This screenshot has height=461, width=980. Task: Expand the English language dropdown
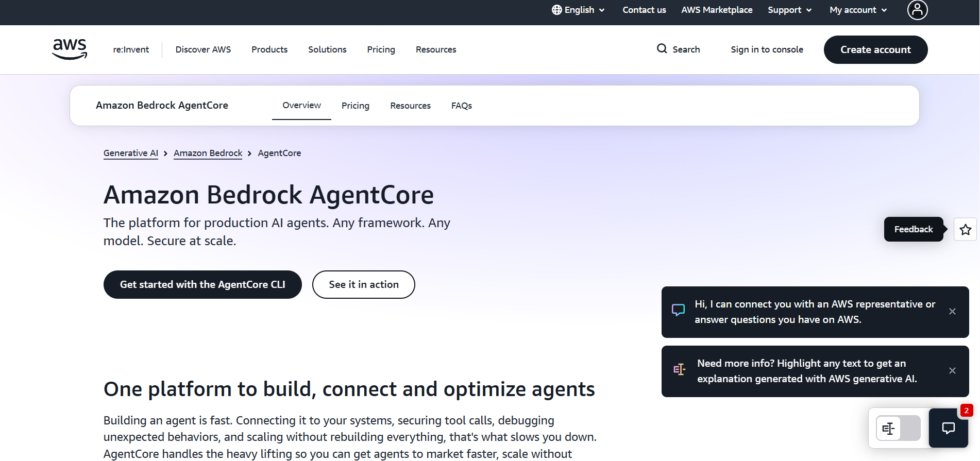579,10
